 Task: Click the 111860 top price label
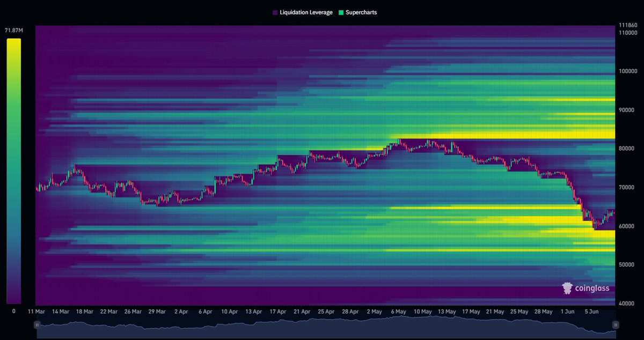(x=627, y=25)
